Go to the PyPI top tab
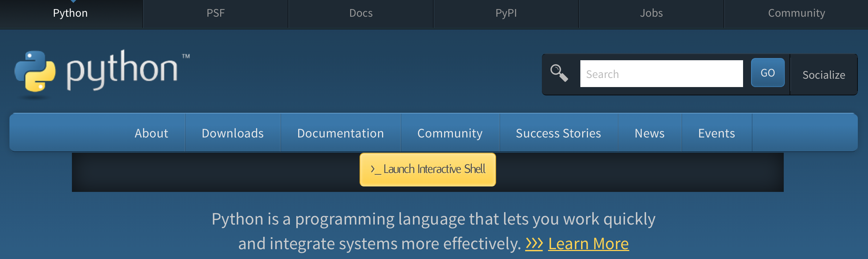 [506, 13]
